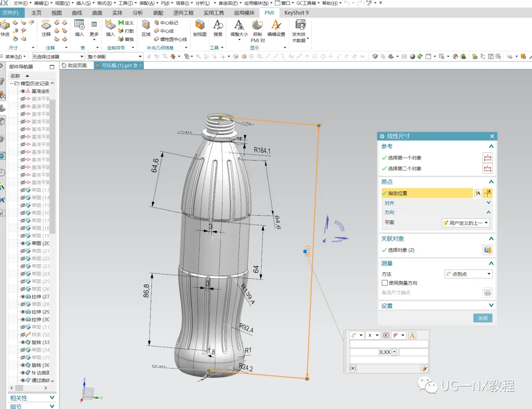Open the 帮助(H) top menu
This screenshot has width=532, height=409.
click(x=331, y=3)
